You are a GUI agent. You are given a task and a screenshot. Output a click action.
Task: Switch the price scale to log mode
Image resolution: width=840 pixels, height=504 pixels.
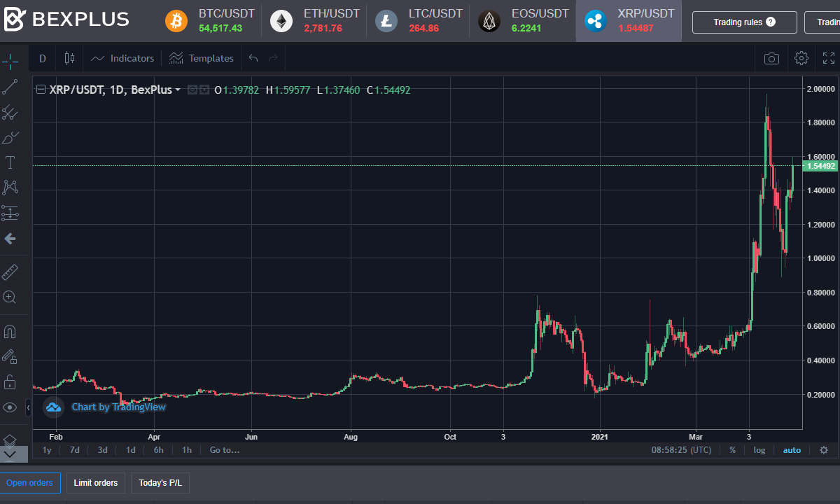pyautogui.click(x=759, y=450)
